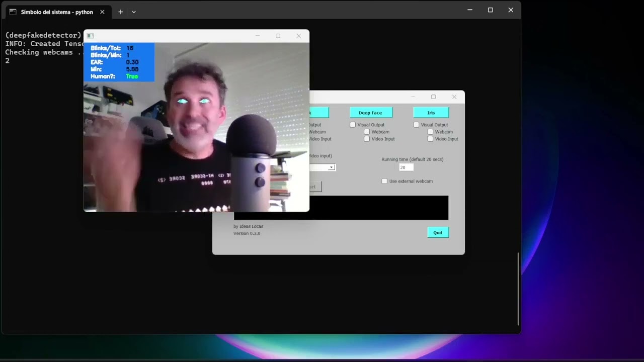Close the detector GUI window
Viewport: 644px width, 362px height.
coord(454,97)
